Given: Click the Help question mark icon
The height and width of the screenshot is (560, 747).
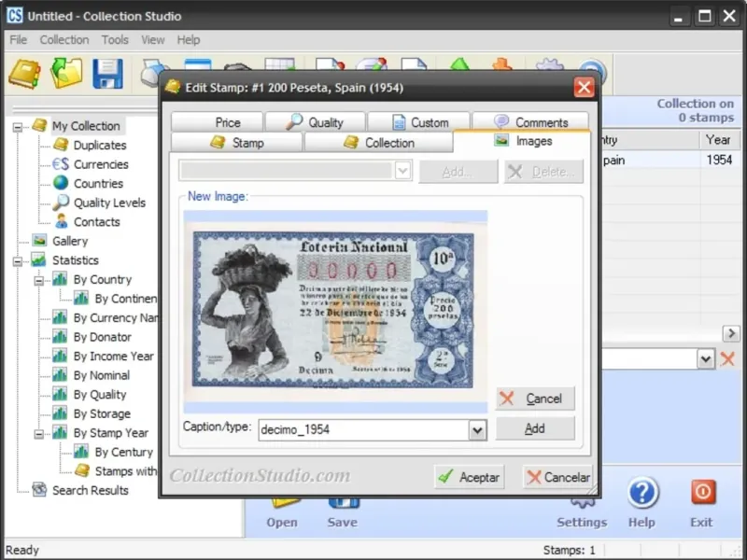Looking at the screenshot, I should [642, 493].
